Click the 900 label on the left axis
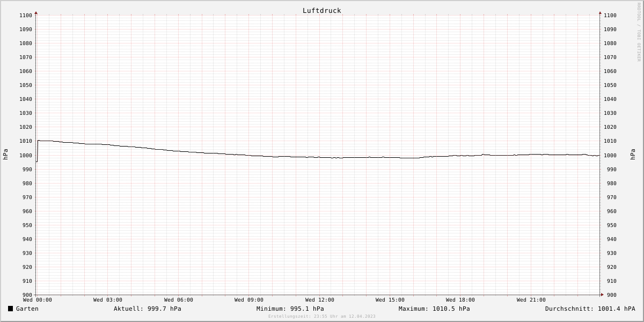This screenshot has height=322, width=644. tap(27, 295)
